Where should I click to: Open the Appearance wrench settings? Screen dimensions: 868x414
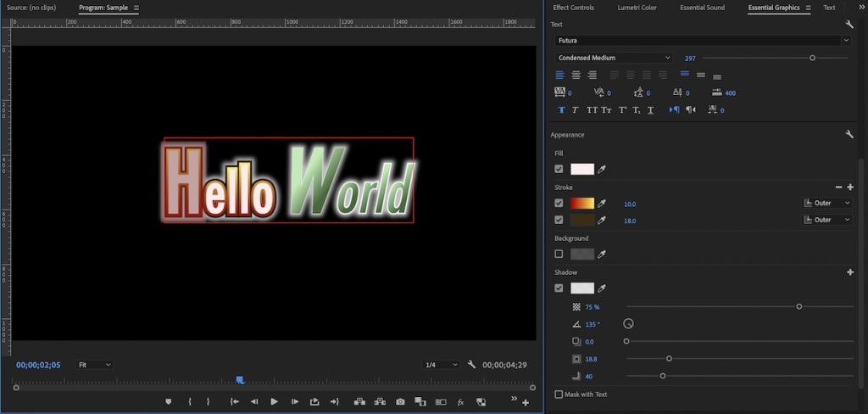point(849,134)
